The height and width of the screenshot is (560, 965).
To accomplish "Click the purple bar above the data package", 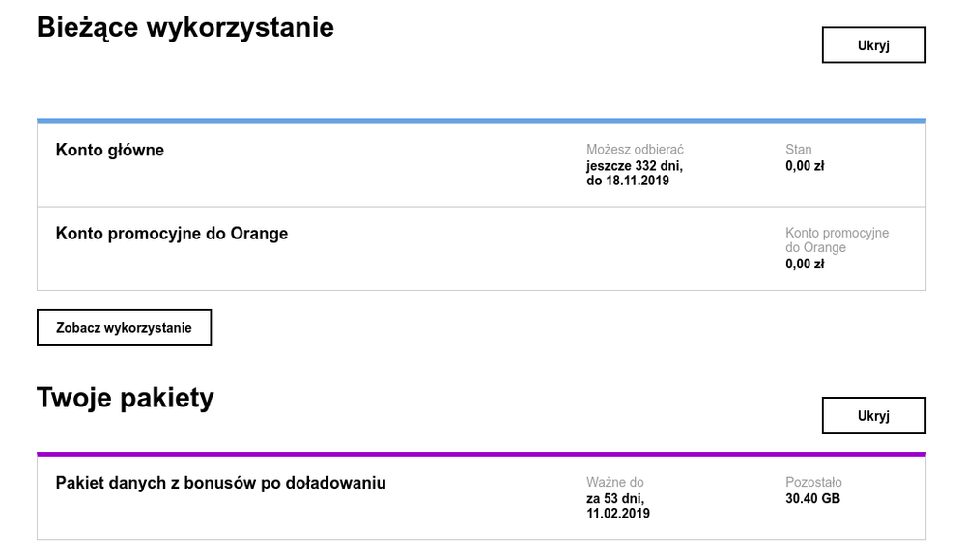I will [481, 454].
